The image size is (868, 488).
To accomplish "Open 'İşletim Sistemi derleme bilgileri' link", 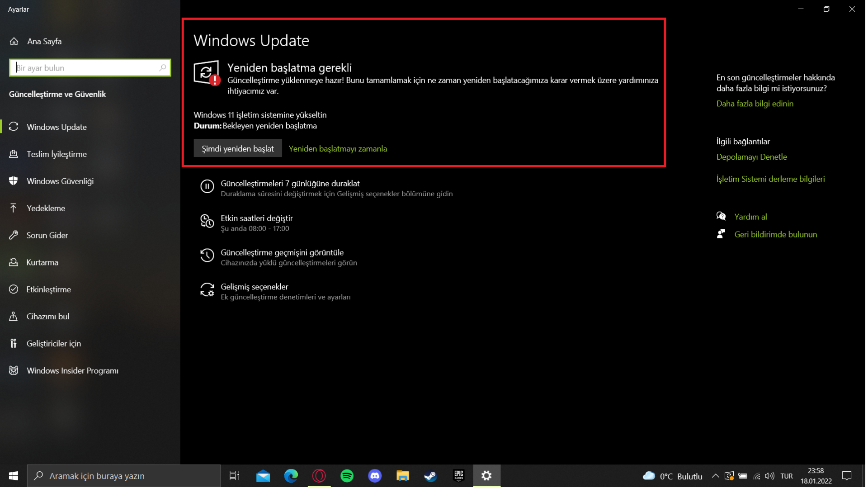I will [x=772, y=180].
